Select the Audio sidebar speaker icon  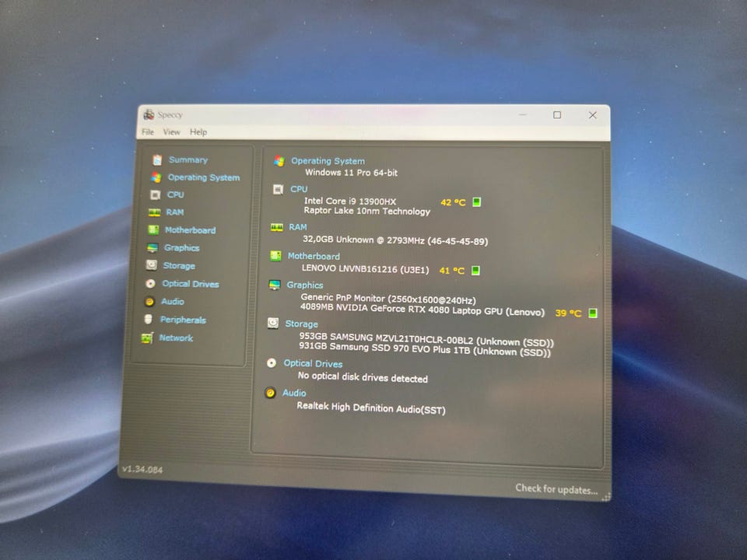[x=149, y=302]
